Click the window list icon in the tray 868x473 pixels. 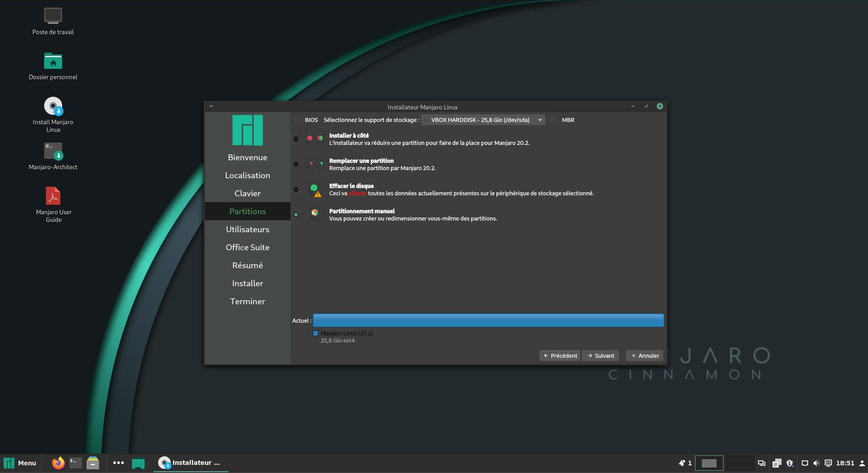[x=762, y=463]
